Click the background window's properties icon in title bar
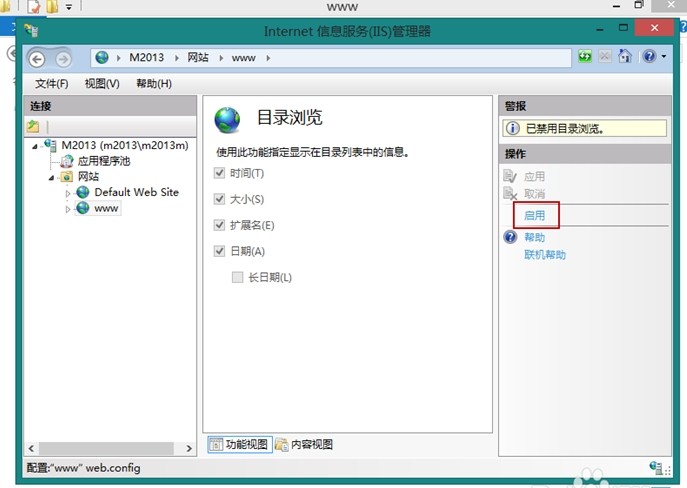 [x=34, y=6]
